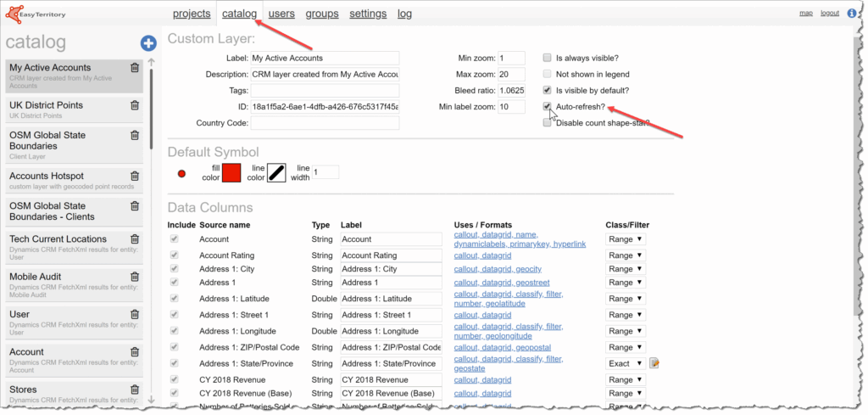Delete the Stores layer
This screenshot has width=868, height=415.
tap(135, 390)
